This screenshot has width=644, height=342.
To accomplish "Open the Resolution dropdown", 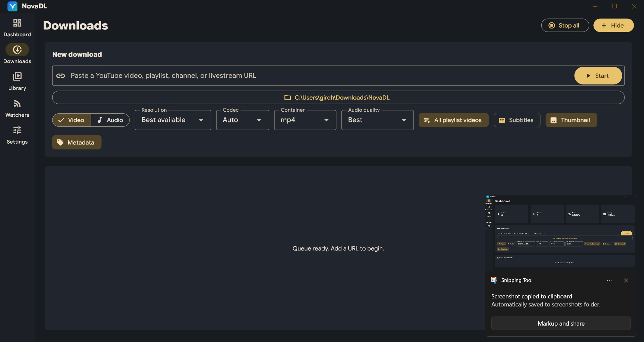I will [173, 120].
